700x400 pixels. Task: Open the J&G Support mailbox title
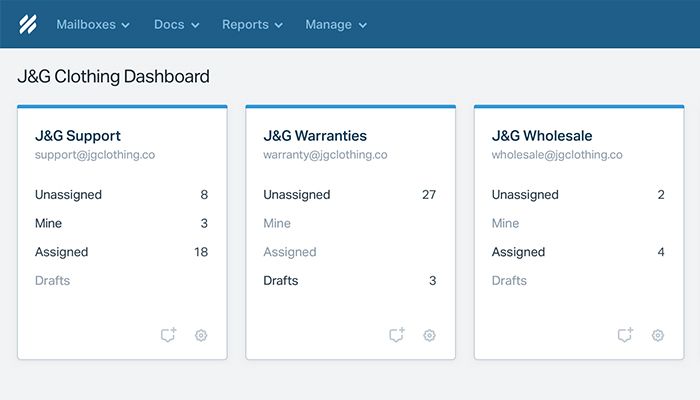tap(78, 136)
